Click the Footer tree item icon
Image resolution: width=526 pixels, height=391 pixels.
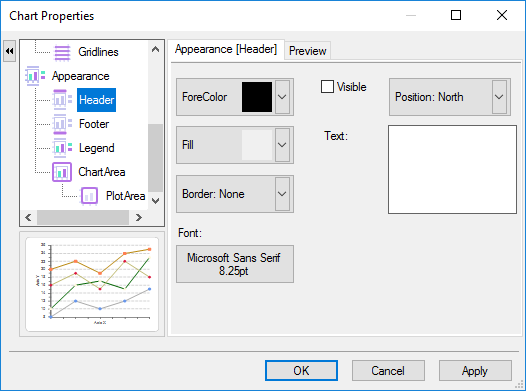(x=62, y=124)
